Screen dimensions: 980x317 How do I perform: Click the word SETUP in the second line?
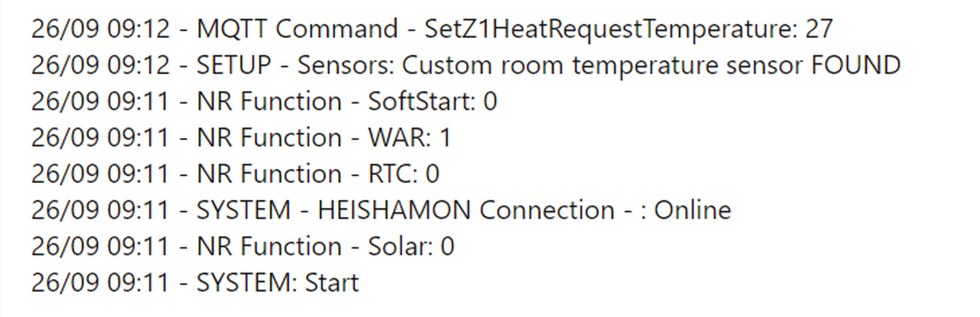pos(234,65)
